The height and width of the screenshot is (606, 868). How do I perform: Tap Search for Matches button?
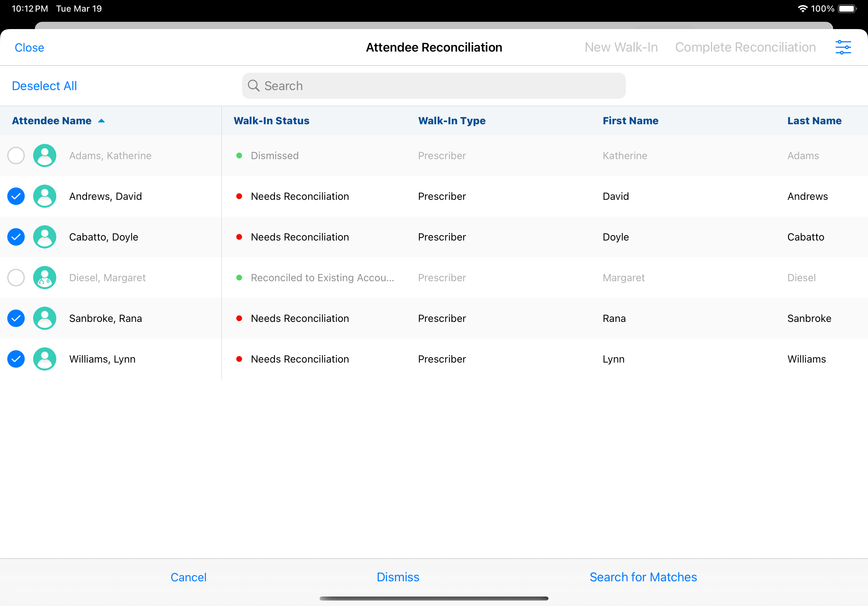(643, 577)
